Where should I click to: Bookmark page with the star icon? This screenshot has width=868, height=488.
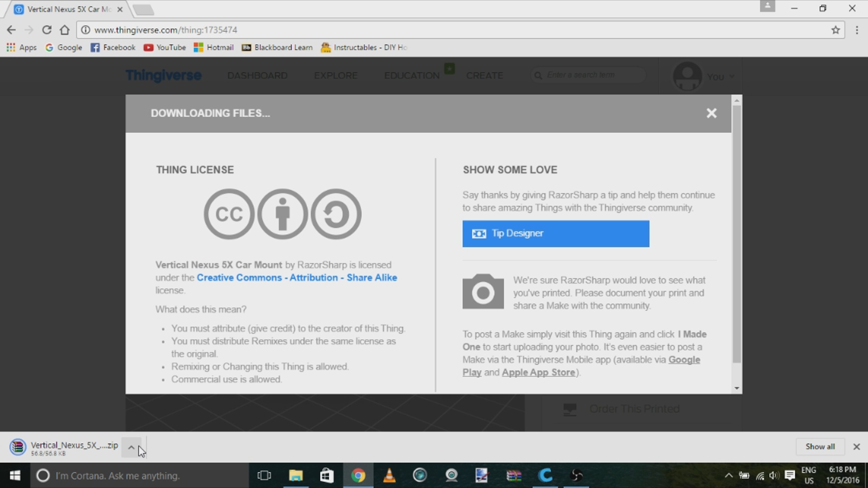[x=835, y=30]
